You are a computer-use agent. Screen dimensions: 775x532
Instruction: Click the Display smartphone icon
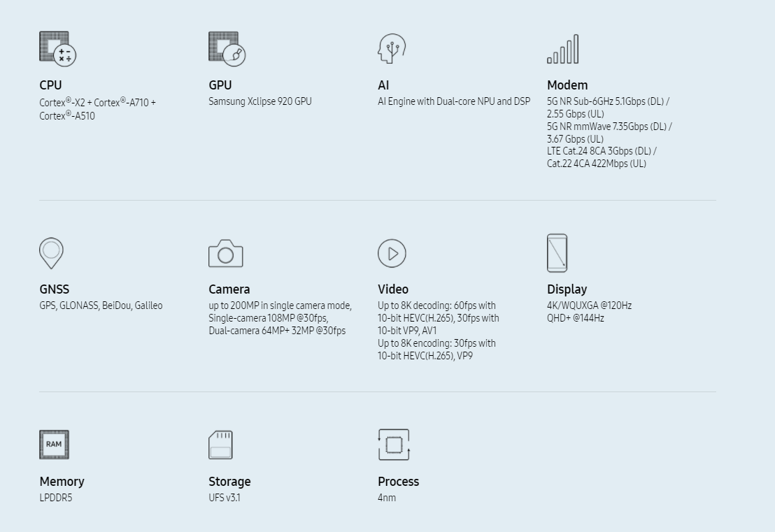point(557,253)
